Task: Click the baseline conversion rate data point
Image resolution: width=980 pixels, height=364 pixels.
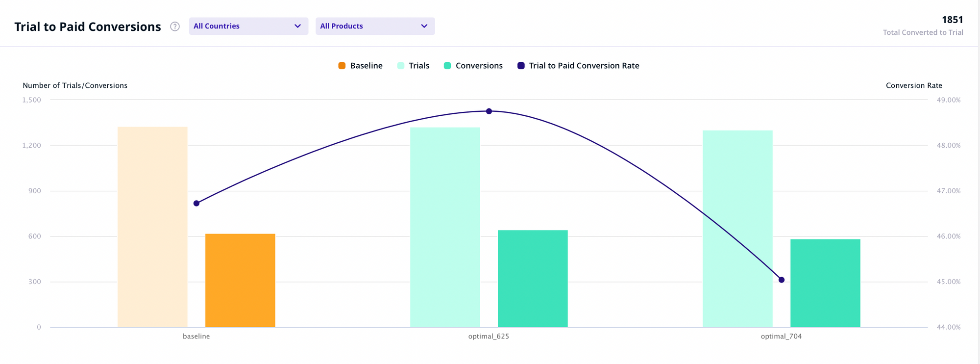Action: 196,204
